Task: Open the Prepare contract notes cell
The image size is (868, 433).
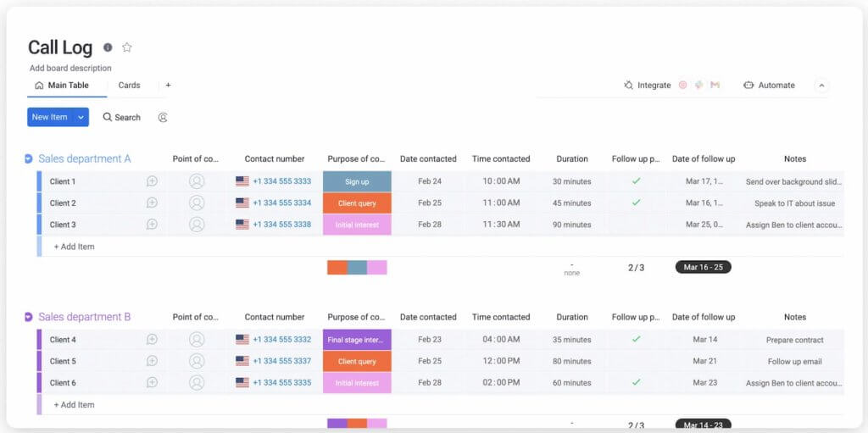Action: (x=795, y=340)
